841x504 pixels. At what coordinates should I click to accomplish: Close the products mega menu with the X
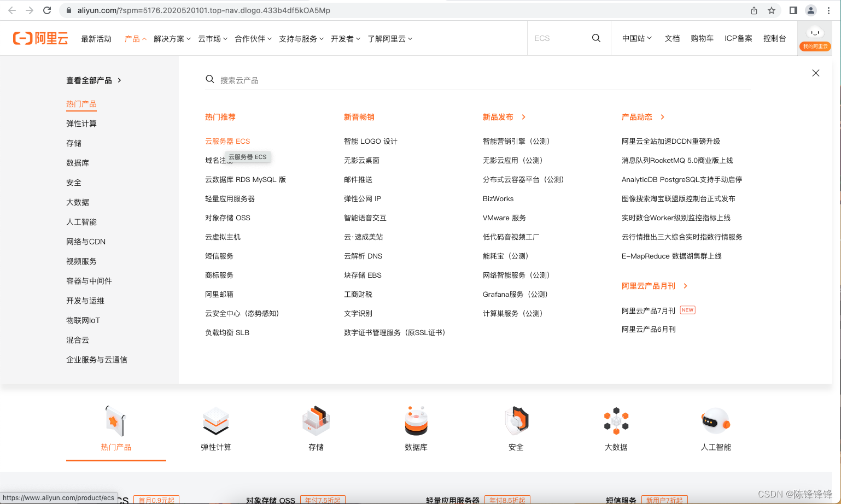815,73
